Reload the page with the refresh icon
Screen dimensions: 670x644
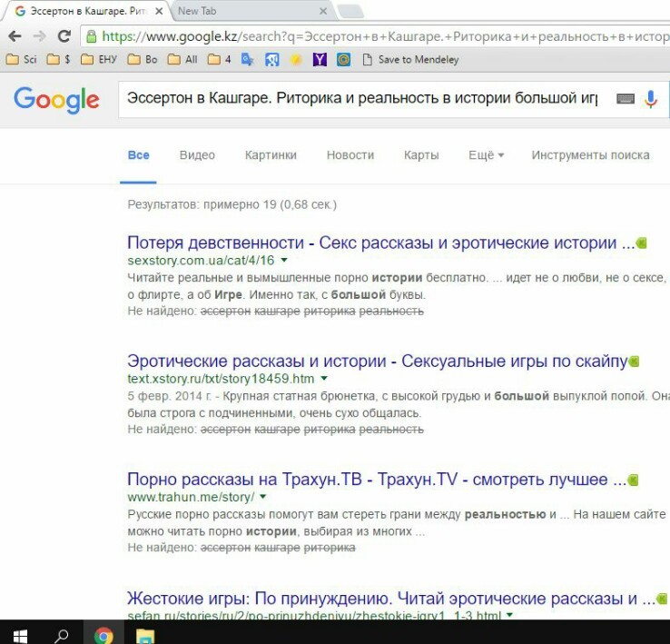(x=64, y=36)
